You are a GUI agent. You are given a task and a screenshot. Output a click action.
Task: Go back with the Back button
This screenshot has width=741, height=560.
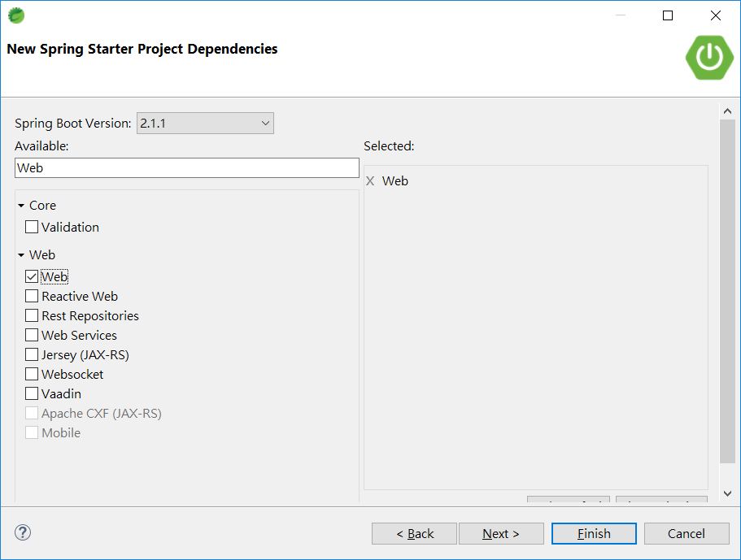coord(415,533)
